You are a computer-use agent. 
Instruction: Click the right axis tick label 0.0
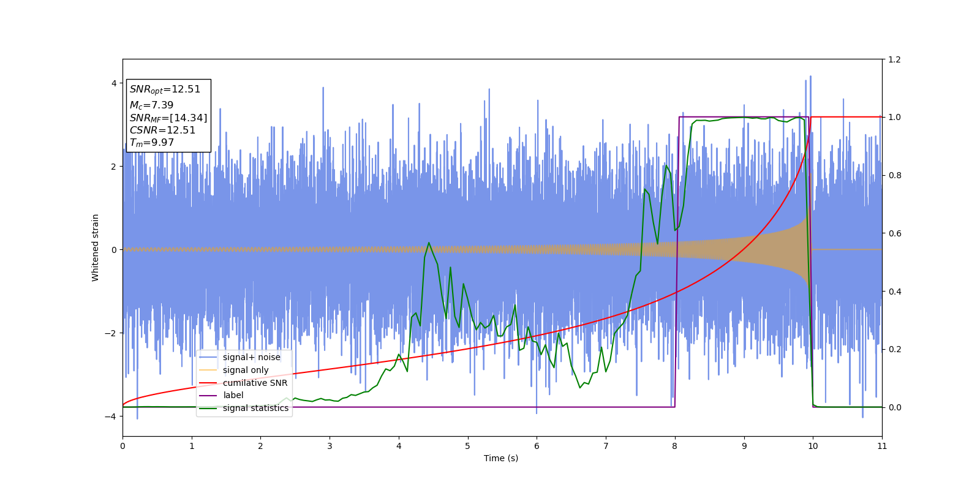(894, 407)
